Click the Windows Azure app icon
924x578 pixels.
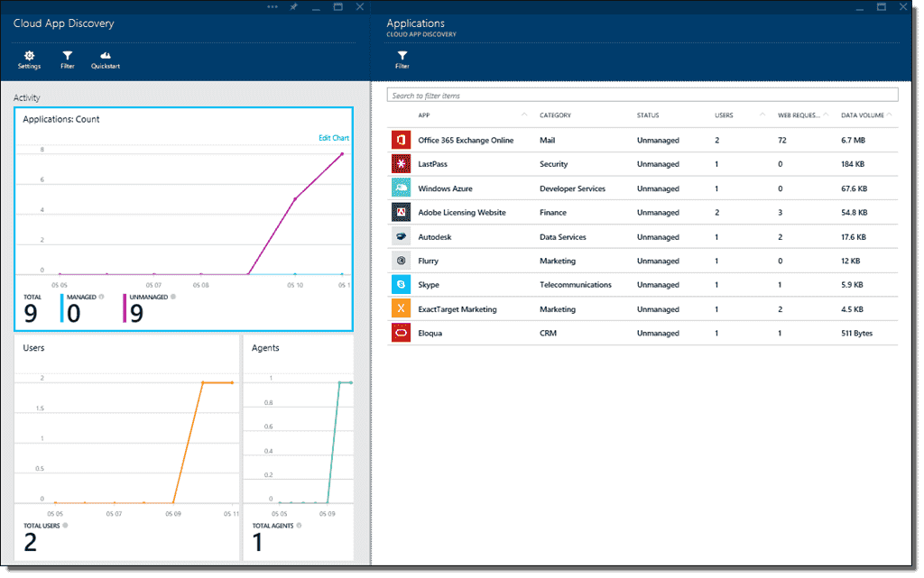[x=401, y=188]
